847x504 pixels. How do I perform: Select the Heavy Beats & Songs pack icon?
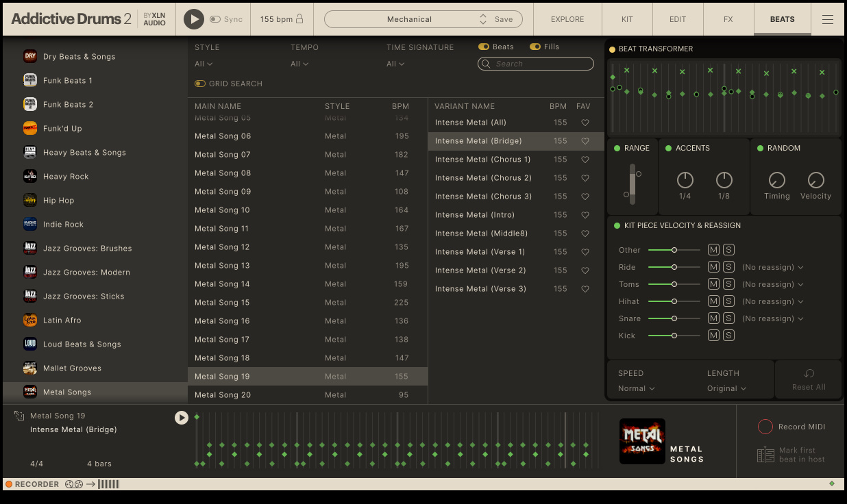(30, 152)
